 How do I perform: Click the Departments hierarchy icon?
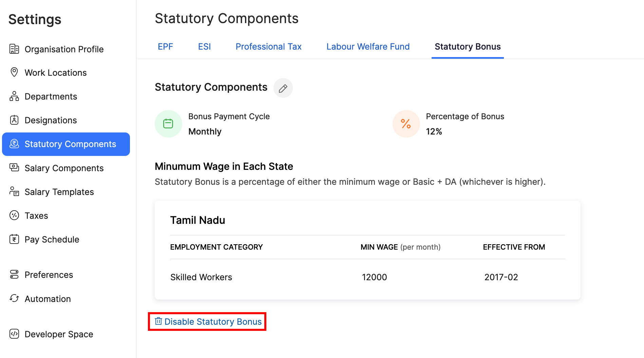(14, 96)
